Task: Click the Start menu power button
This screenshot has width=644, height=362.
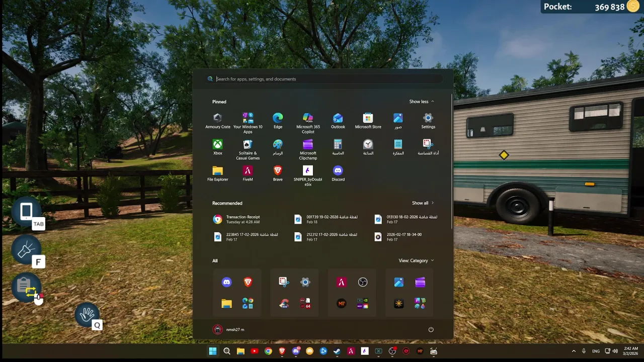Action: pos(431,329)
